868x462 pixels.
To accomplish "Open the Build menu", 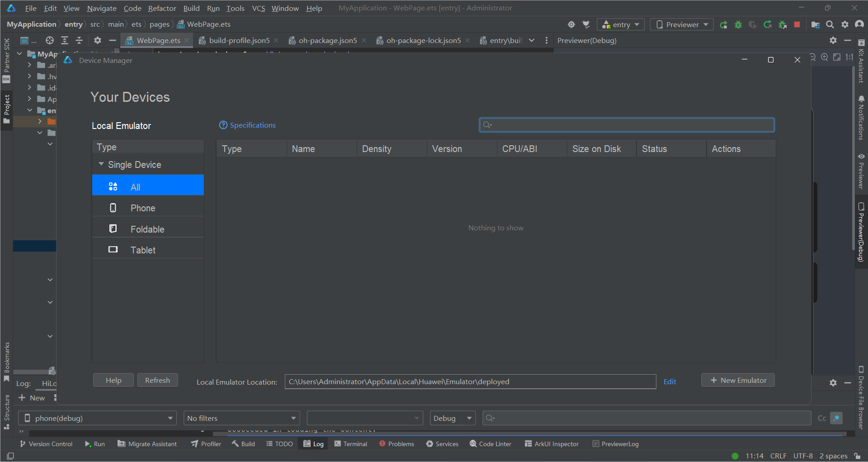I will [191, 8].
